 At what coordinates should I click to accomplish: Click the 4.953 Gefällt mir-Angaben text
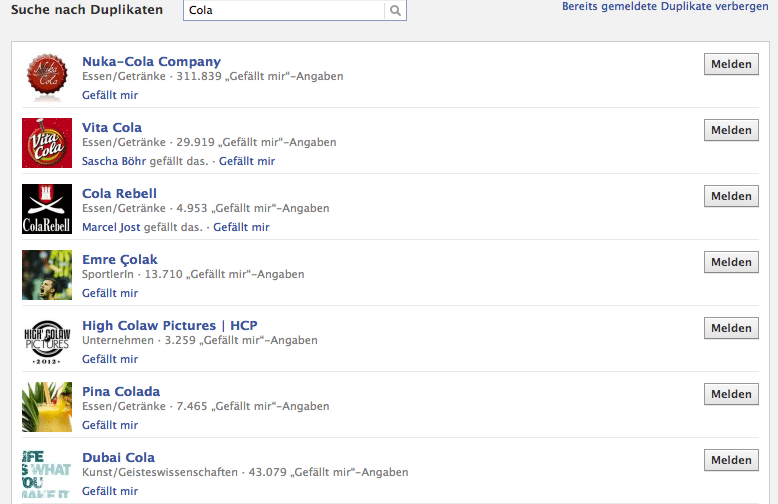point(253,208)
